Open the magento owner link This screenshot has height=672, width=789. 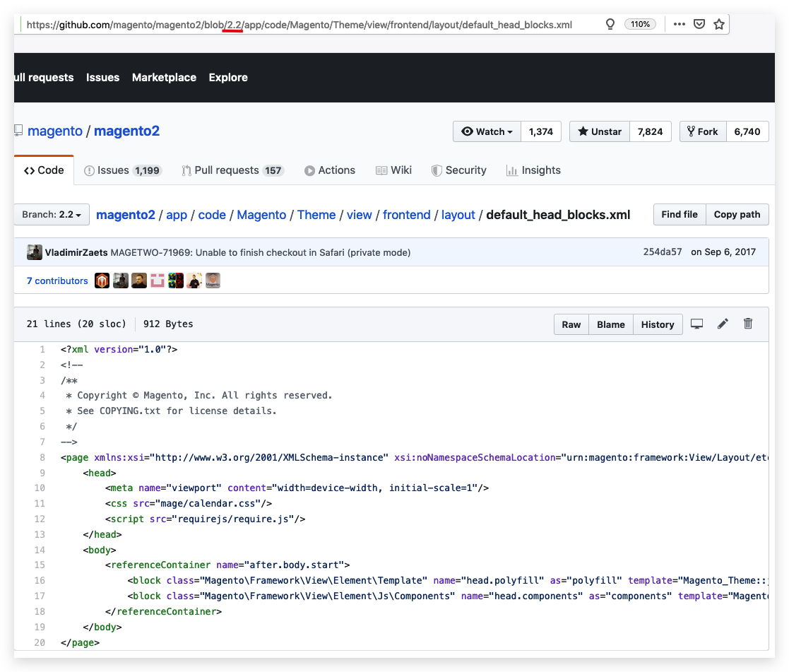(55, 131)
